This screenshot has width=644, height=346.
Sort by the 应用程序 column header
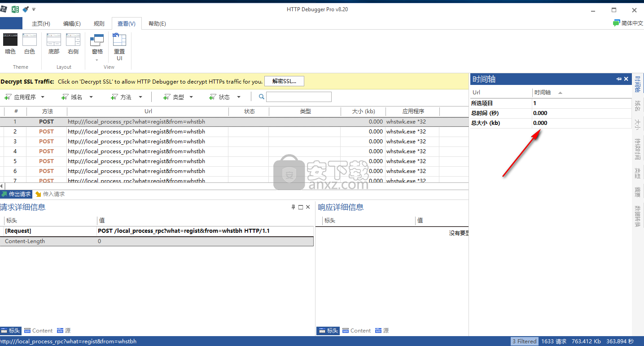coord(413,111)
